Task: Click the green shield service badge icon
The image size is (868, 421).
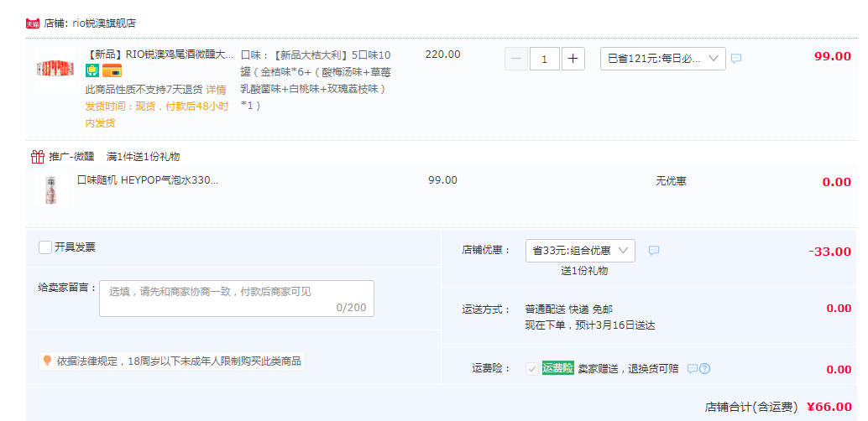Action: (x=92, y=70)
